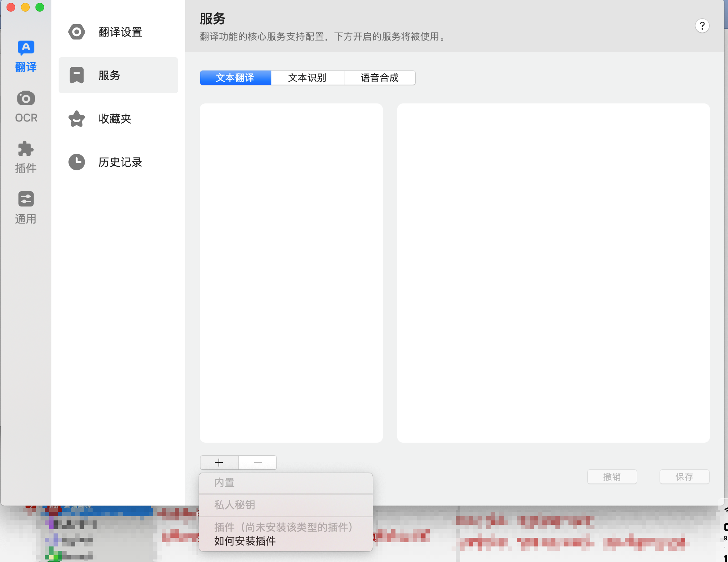Open 历史记录 via the clock icon
The image size is (728, 562).
pos(76,162)
